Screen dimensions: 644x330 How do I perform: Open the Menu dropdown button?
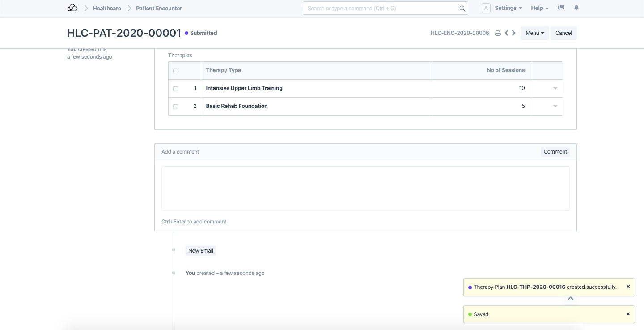pos(534,33)
